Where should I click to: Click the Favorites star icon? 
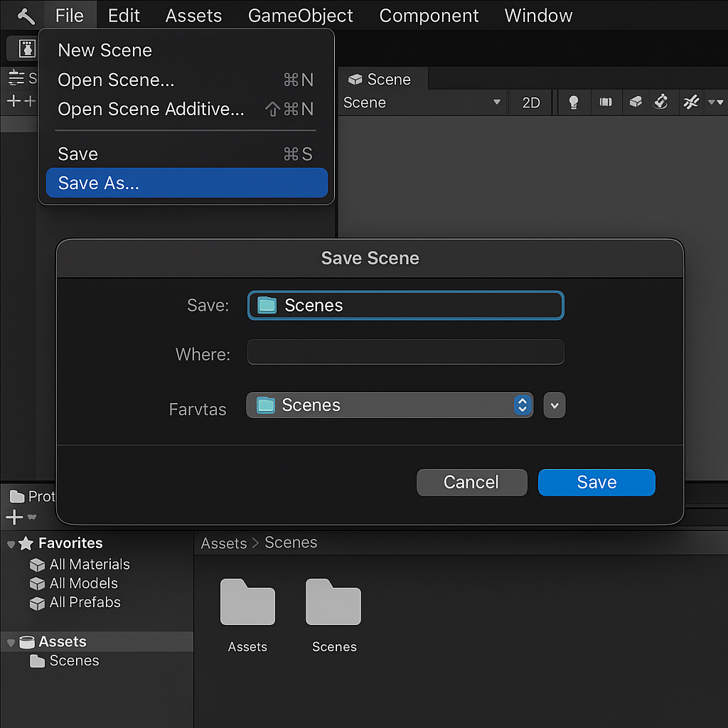pyautogui.click(x=26, y=543)
